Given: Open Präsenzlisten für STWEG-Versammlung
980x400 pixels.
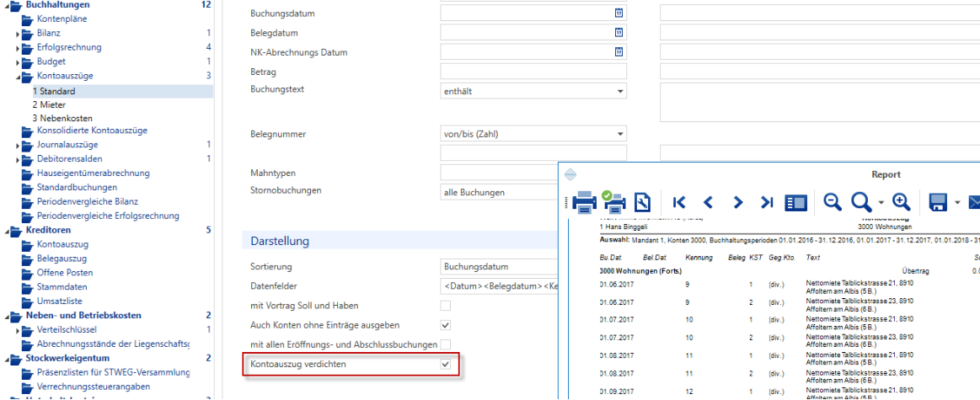Looking at the screenshot, I should pos(113,373).
